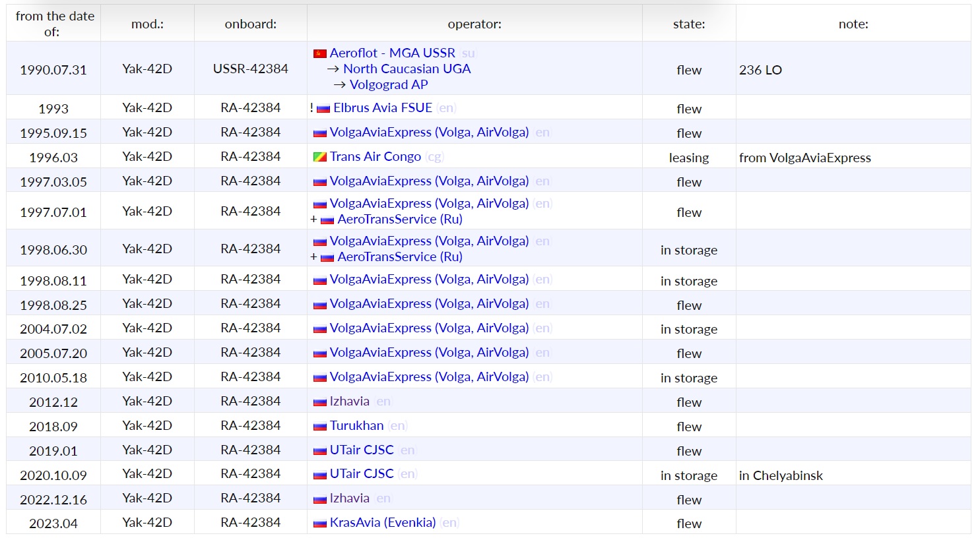Click the AeroTransService flag in the 1998.06.30 row
980x540 pixels.
[x=327, y=257]
